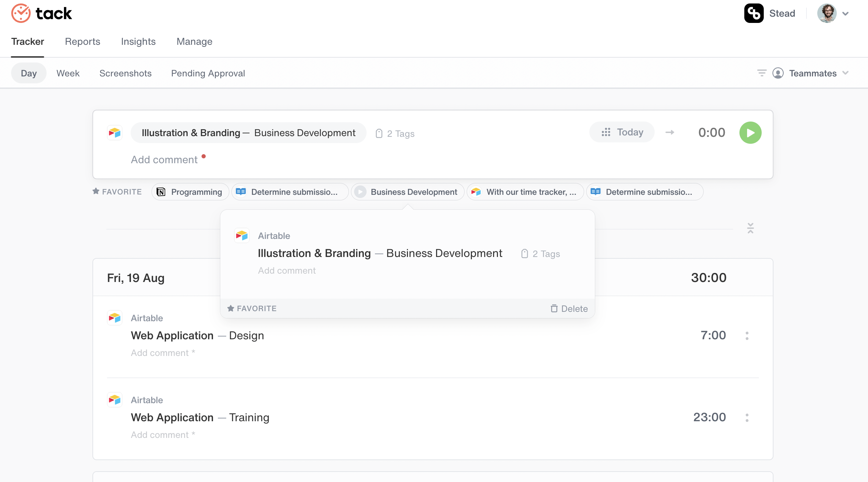
Task: Add comment on the Training entry
Action: click(x=163, y=435)
